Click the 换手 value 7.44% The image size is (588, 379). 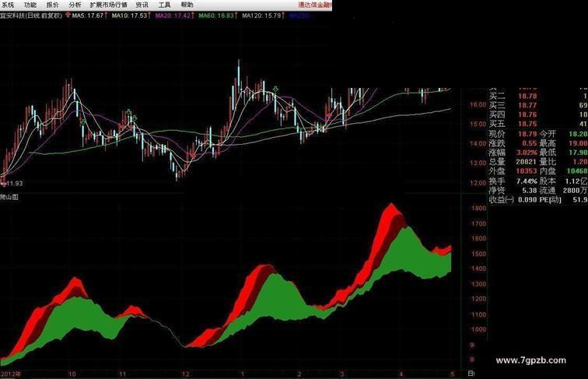point(527,181)
